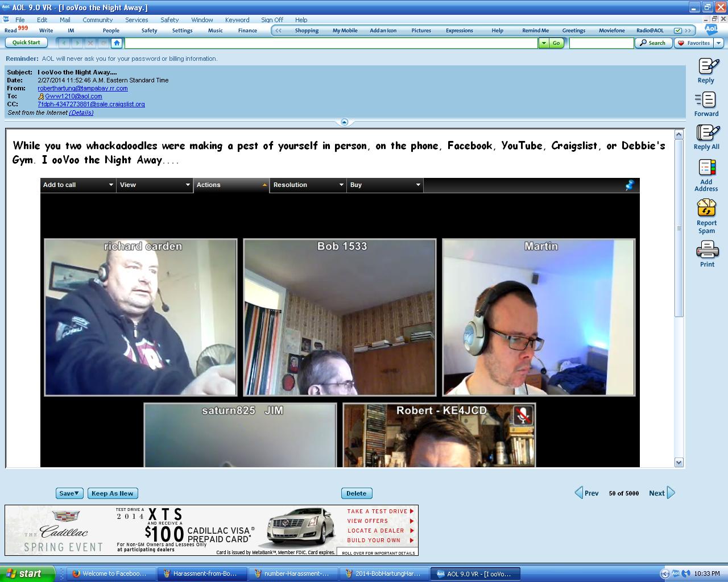This screenshot has height=582, width=728.
Task: Click the Search button
Action: [x=653, y=43]
